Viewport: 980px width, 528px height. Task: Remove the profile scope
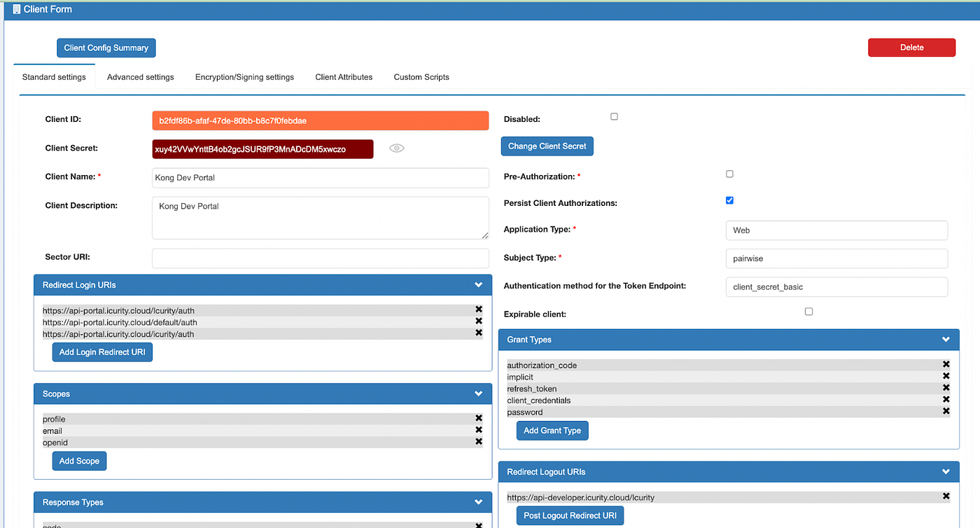coord(479,418)
